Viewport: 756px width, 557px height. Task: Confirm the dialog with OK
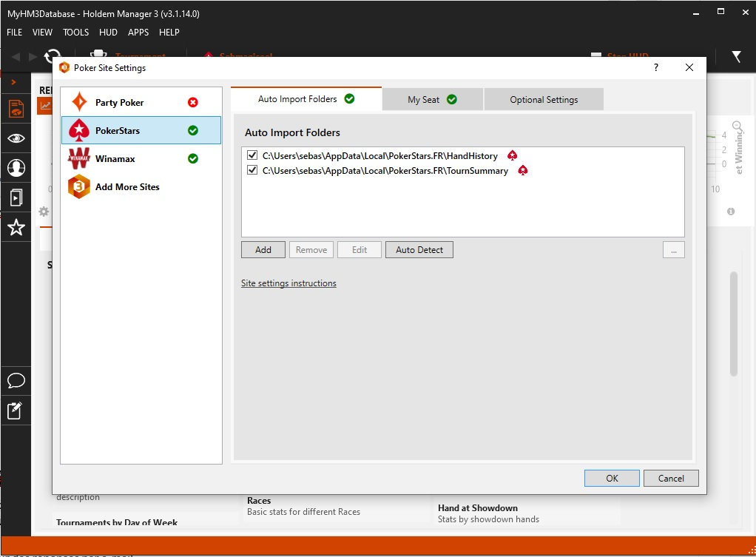tap(612, 478)
